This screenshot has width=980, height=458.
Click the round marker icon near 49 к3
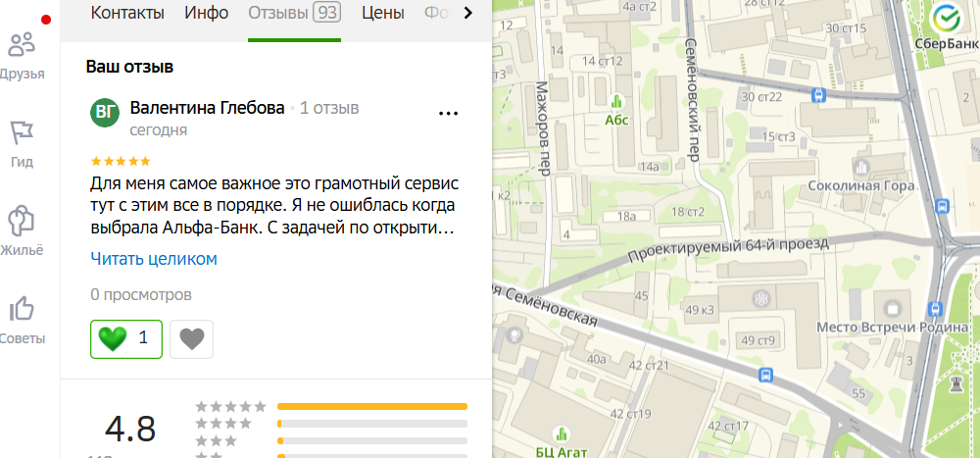[759, 299]
